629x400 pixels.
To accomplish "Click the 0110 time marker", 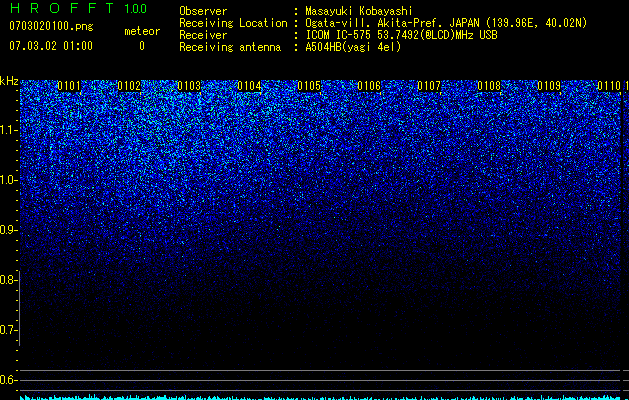I will click(609, 86).
